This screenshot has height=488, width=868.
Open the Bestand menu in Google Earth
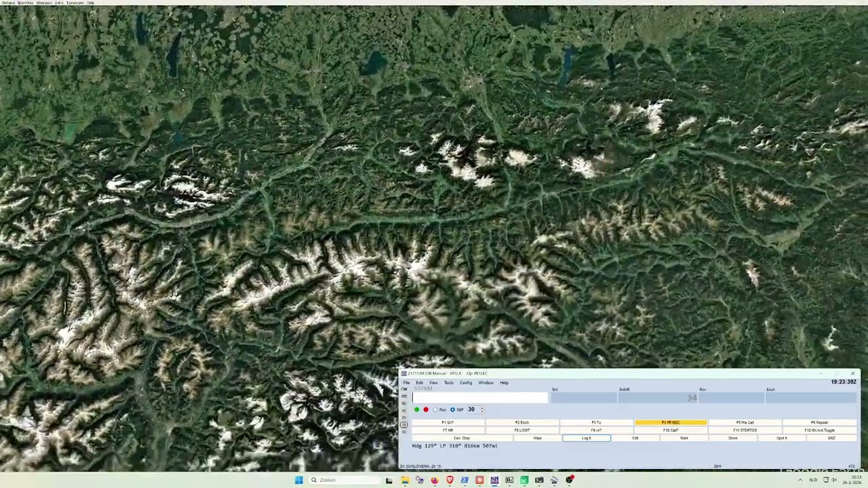[7, 3]
